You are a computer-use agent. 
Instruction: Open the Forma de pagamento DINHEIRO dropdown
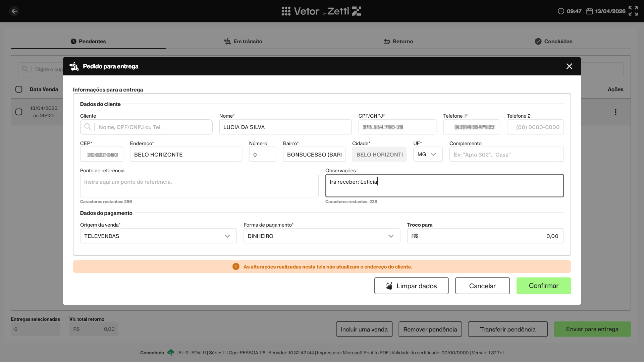(x=322, y=236)
